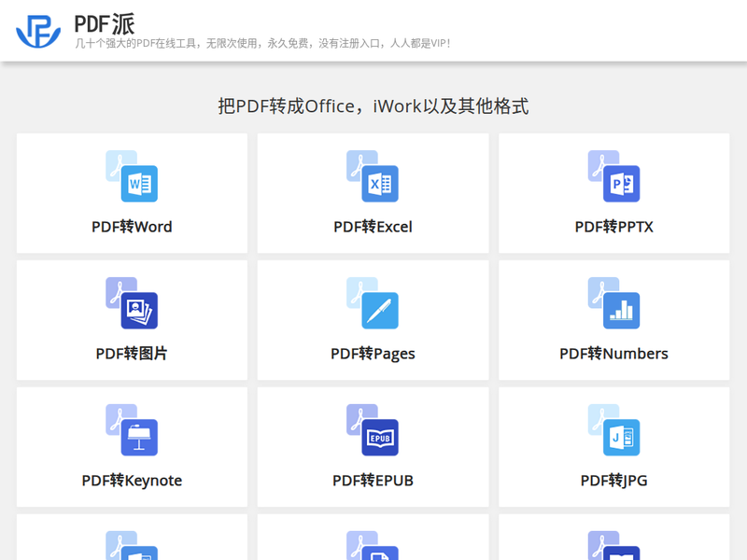This screenshot has width=747, height=560.
Task: Click the PDF派 logo icon
Action: (x=38, y=31)
